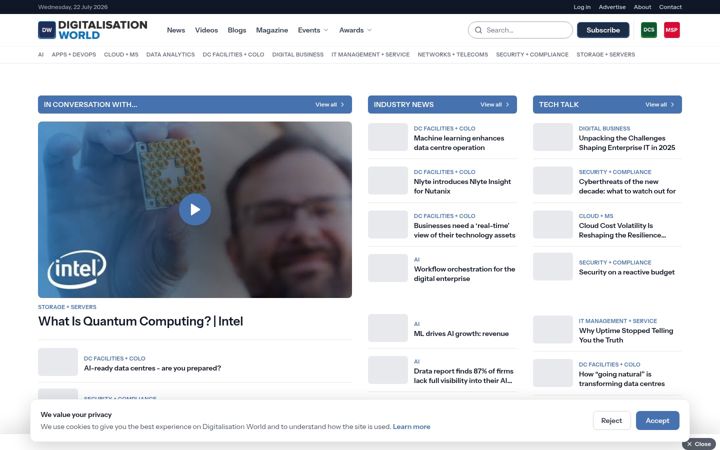View all In Conversation With items
The image size is (720, 450).
330,105
